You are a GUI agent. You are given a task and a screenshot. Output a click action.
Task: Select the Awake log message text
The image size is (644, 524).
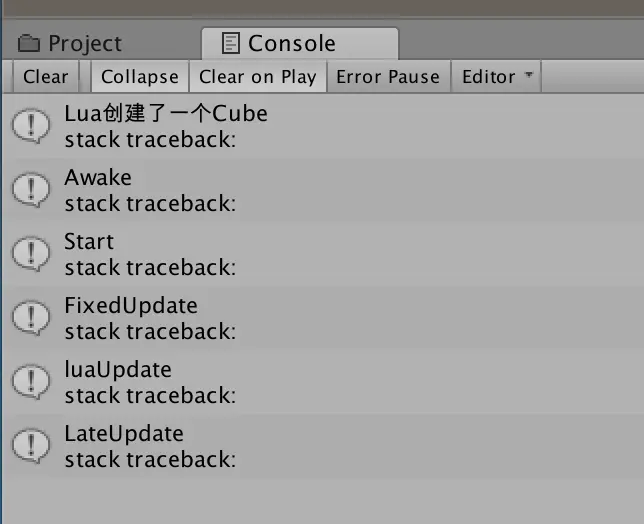(98, 177)
